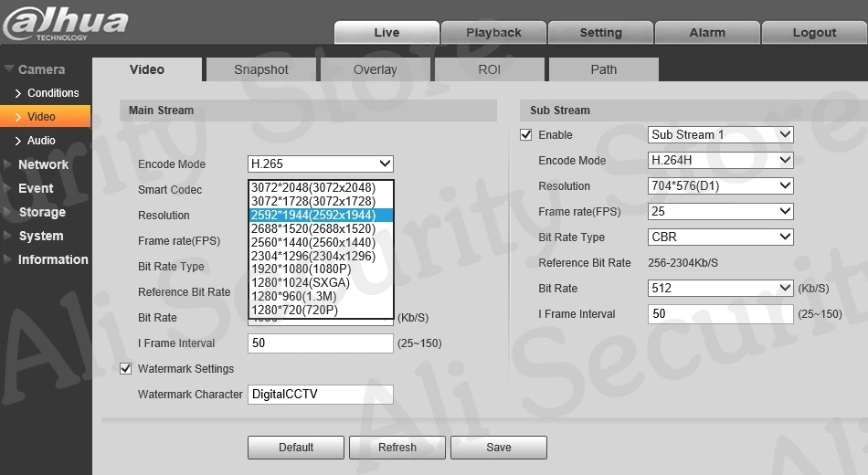Viewport: 868px width, 475px height.
Task: Click the Main Stream I Frame Interval field
Action: [321, 343]
